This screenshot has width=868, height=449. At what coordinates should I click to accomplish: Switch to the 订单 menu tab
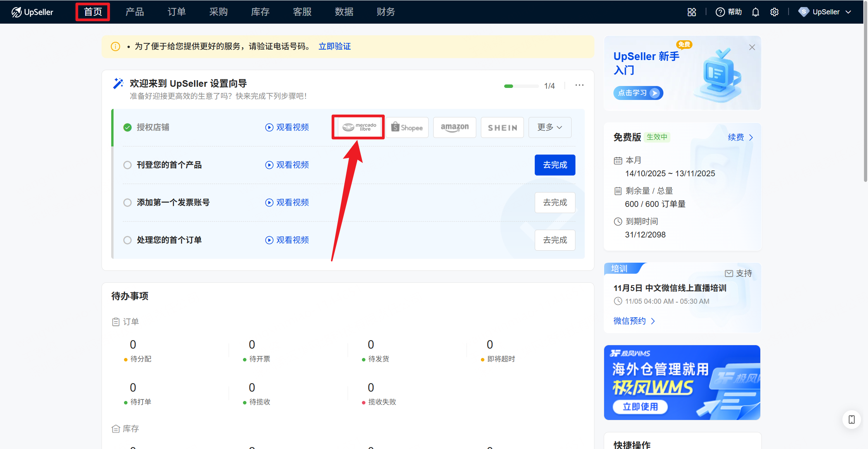[176, 12]
